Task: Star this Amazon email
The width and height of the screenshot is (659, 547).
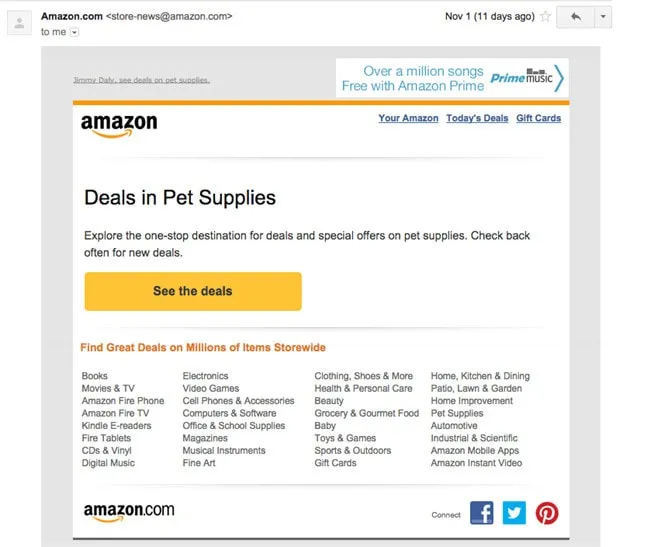Action: pos(545,17)
